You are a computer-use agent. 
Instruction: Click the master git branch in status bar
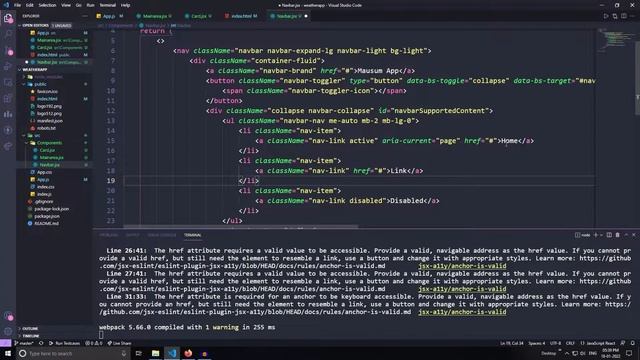coord(24,343)
